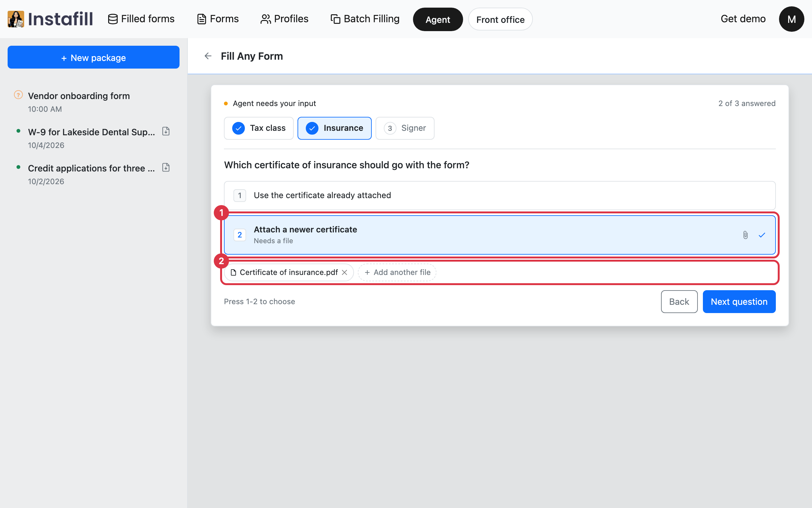812x508 pixels.
Task: Jump to the Signer question step
Action: coord(405,128)
